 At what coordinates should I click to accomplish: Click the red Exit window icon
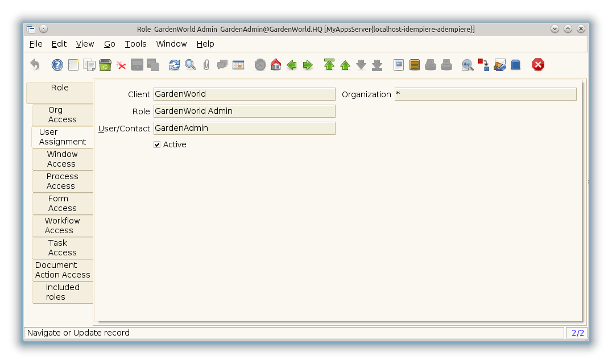click(538, 65)
